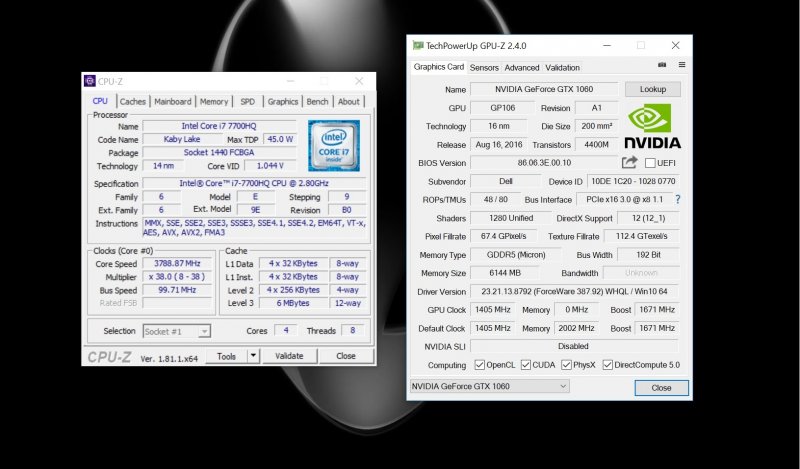Expand the Tools button dropdown arrow

tap(253, 356)
